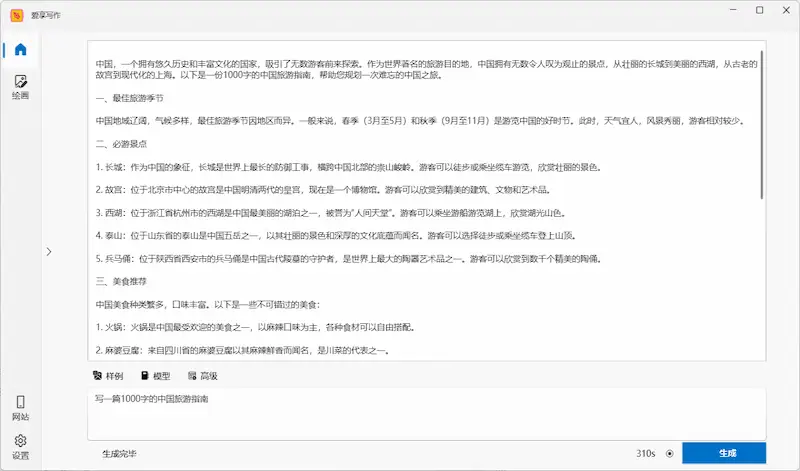
Task: Open the Home page in sidebar
Action: [20, 49]
